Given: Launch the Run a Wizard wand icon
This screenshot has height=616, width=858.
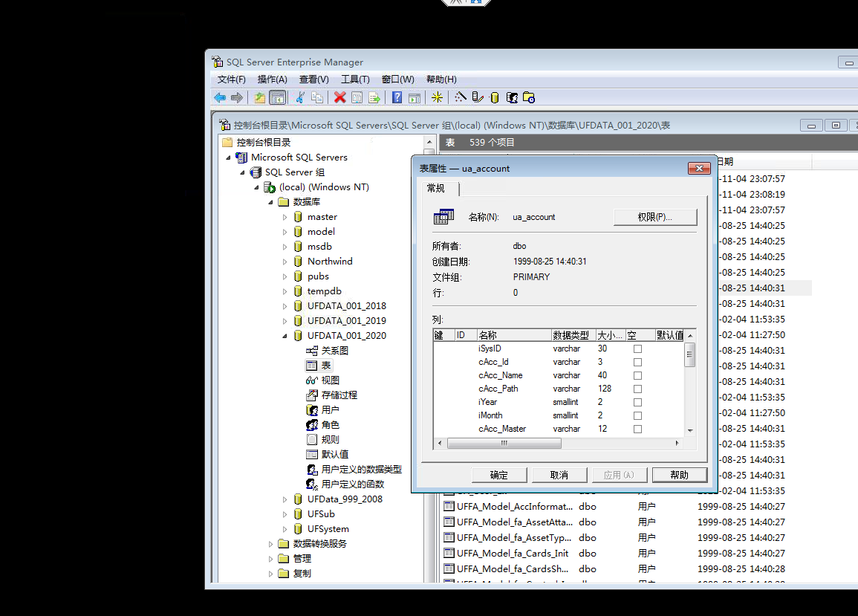Looking at the screenshot, I should [x=460, y=97].
